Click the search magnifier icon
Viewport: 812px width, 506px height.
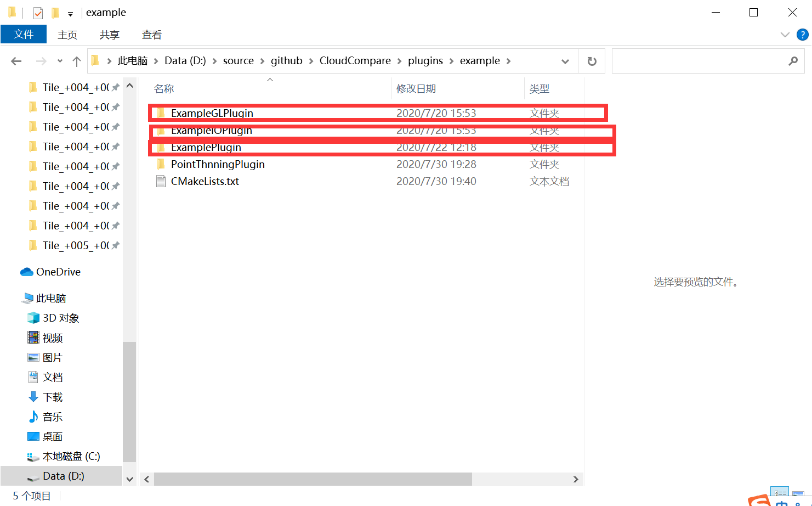click(x=793, y=61)
